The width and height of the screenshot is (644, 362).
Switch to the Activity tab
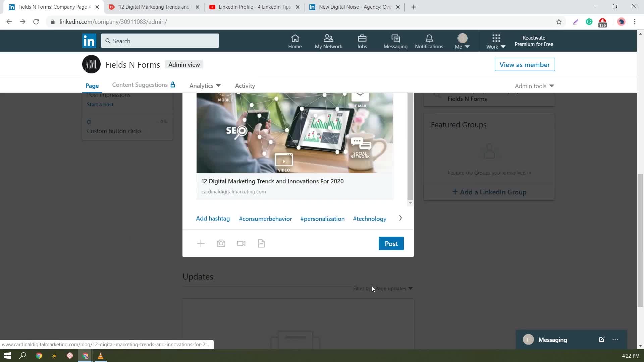click(245, 86)
